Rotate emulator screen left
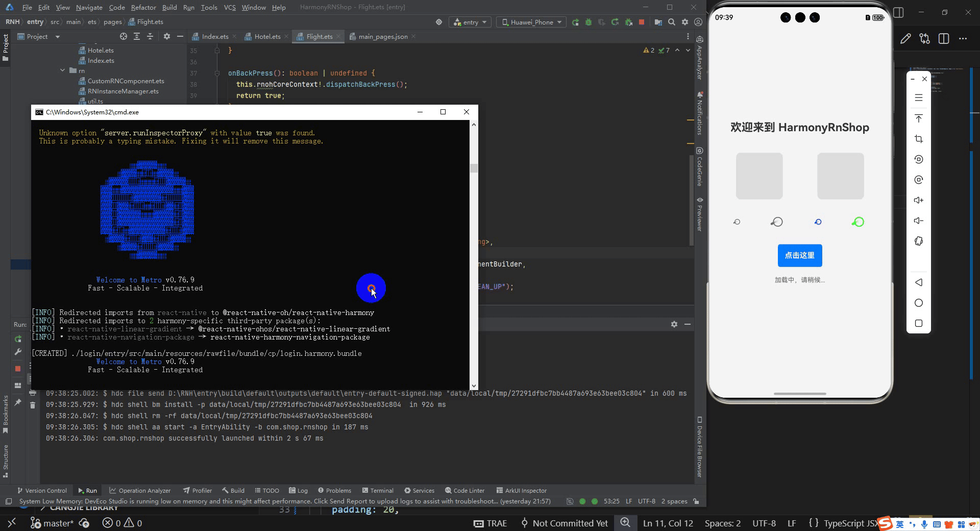This screenshot has width=980, height=531. click(x=918, y=159)
